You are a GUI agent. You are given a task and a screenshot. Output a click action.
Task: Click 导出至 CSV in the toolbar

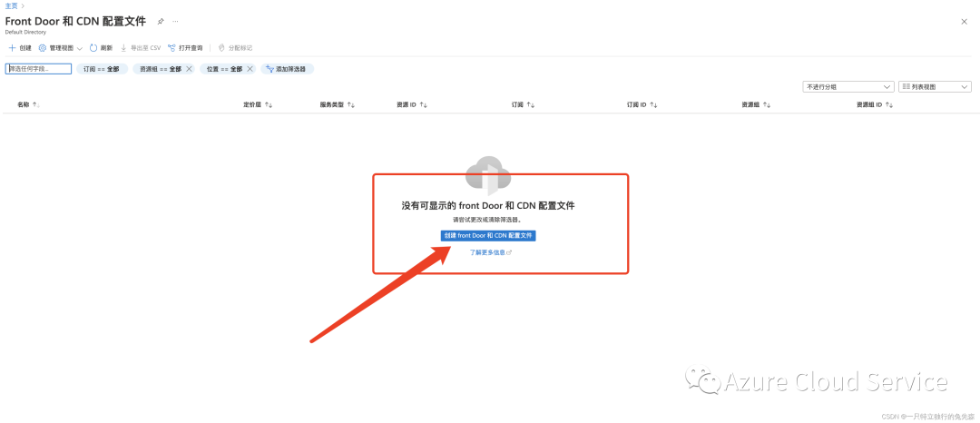140,47
